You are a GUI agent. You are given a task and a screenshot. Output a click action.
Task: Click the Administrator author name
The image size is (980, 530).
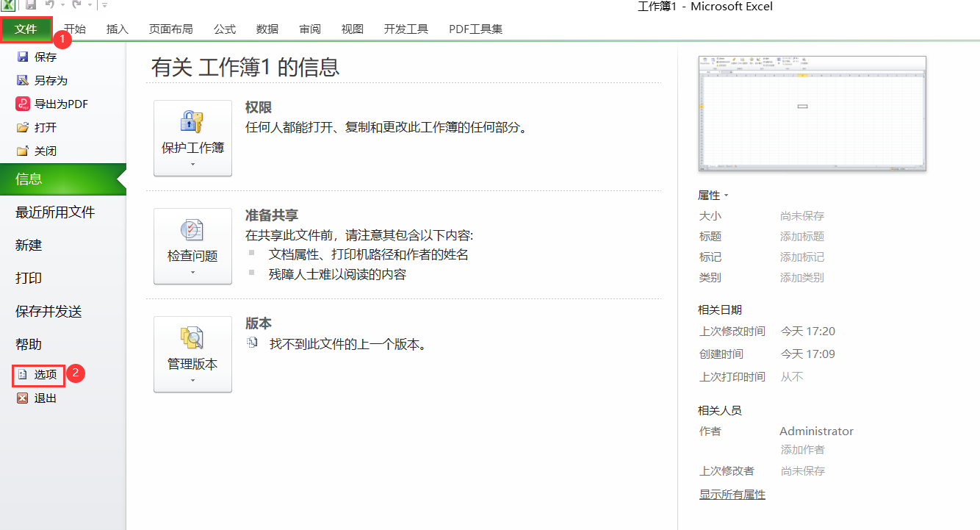(x=816, y=431)
